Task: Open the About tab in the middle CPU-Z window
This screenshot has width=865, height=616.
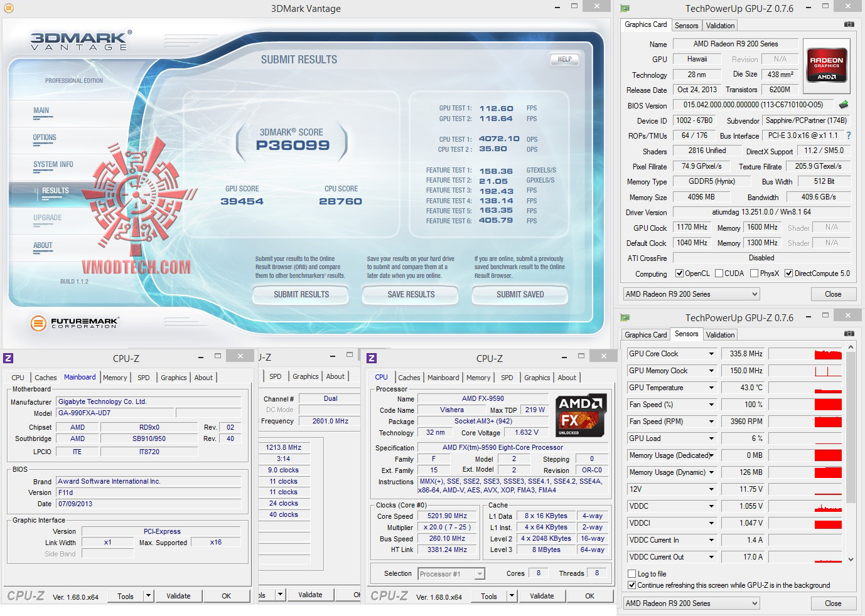Action: pos(335,376)
